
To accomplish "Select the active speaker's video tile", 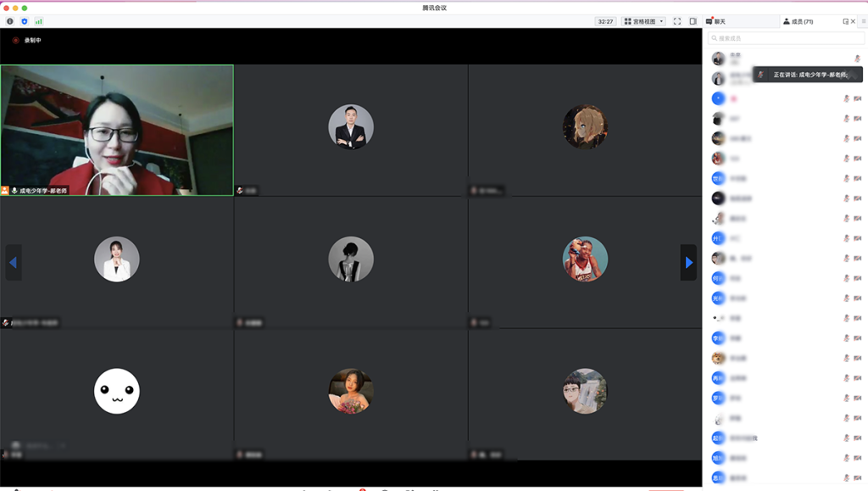I will tap(117, 130).
